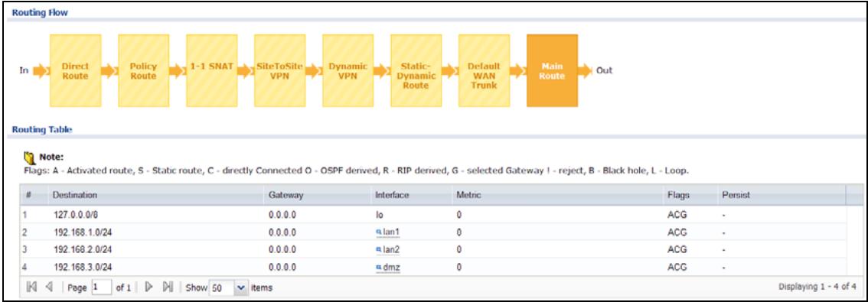Click the page number input field

tap(101, 287)
